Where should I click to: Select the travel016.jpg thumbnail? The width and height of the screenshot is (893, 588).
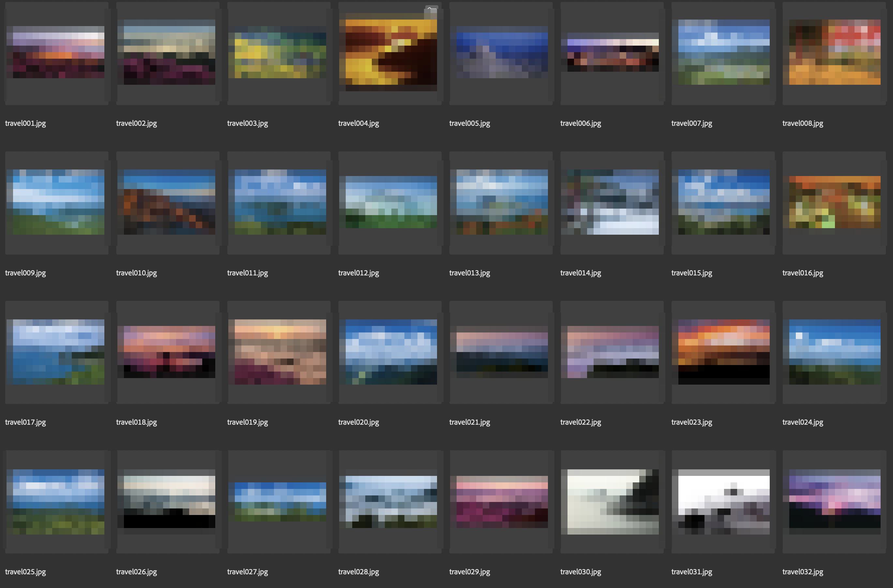[x=835, y=202]
